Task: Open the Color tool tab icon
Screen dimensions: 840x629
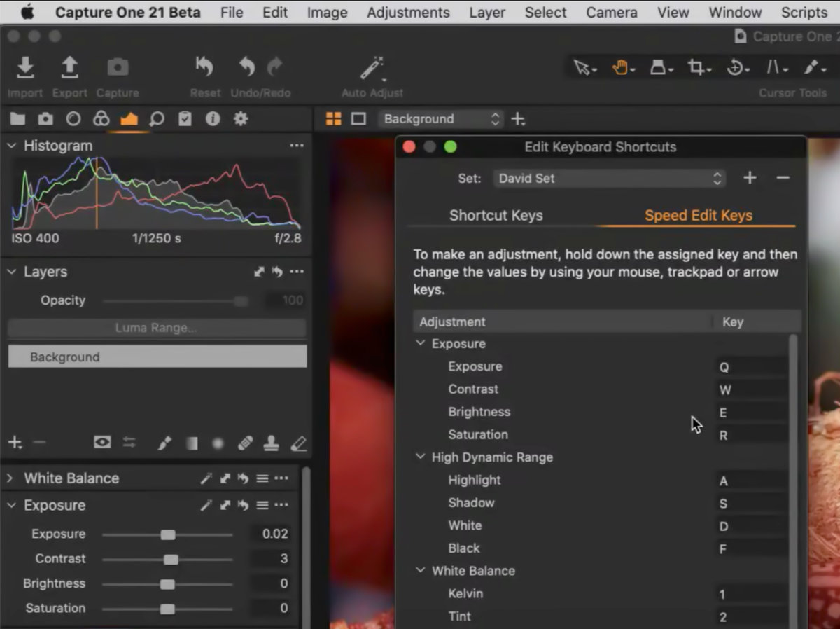Action: (x=101, y=119)
